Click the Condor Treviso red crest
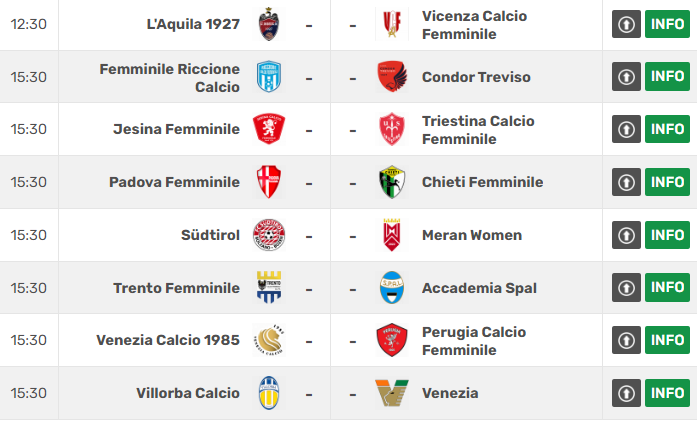This screenshot has height=427, width=697. 392,76
